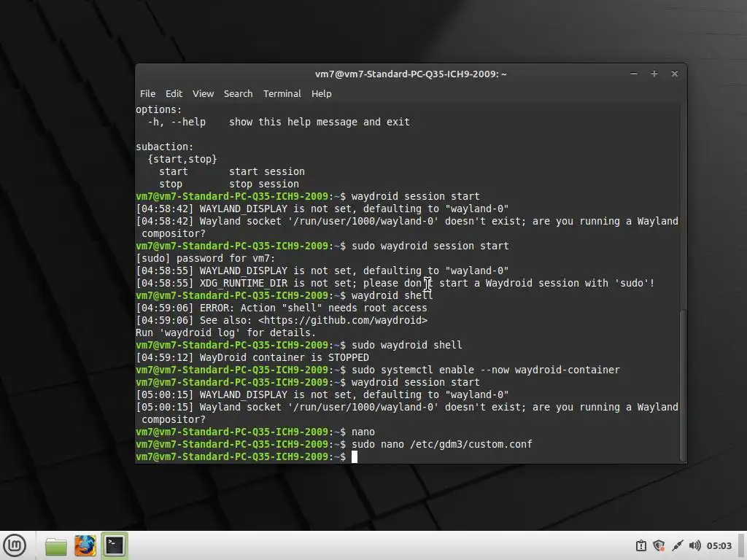Open the View menu in terminal

[203, 94]
